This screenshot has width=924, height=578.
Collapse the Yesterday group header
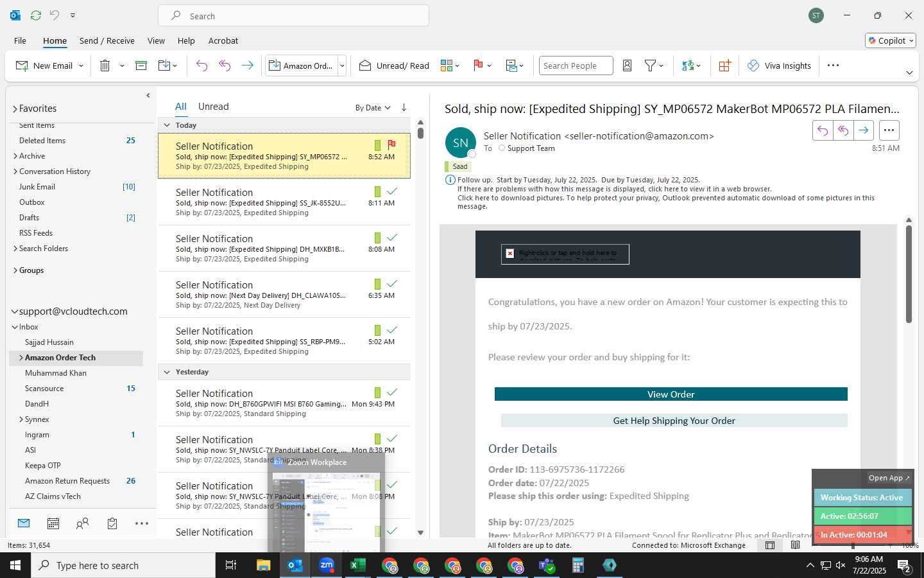167,372
